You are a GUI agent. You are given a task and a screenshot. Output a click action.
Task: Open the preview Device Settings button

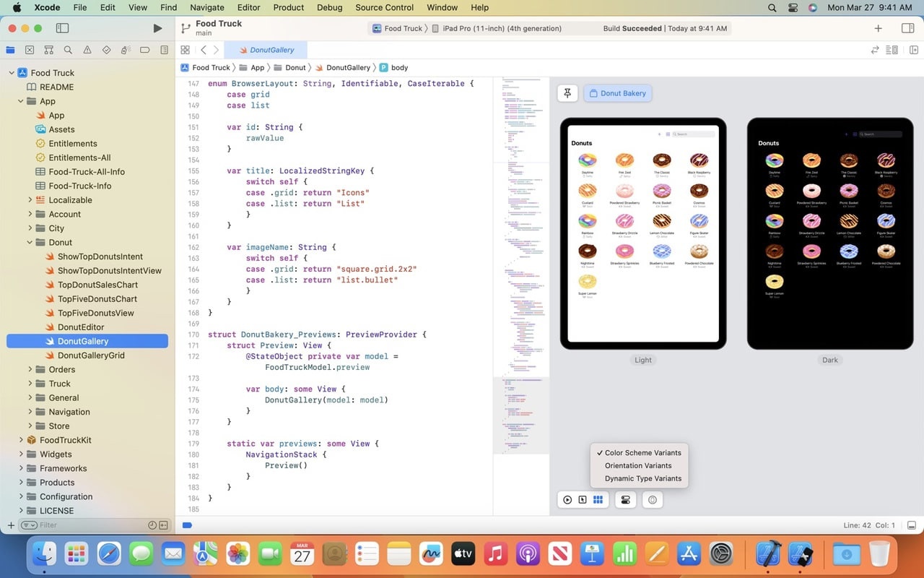click(x=625, y=500)
